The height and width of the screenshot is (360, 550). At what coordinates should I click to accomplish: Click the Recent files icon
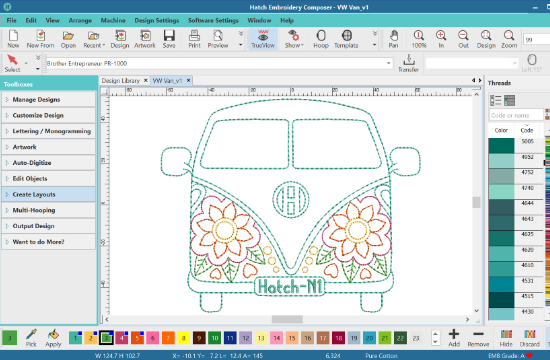(94, 39)
